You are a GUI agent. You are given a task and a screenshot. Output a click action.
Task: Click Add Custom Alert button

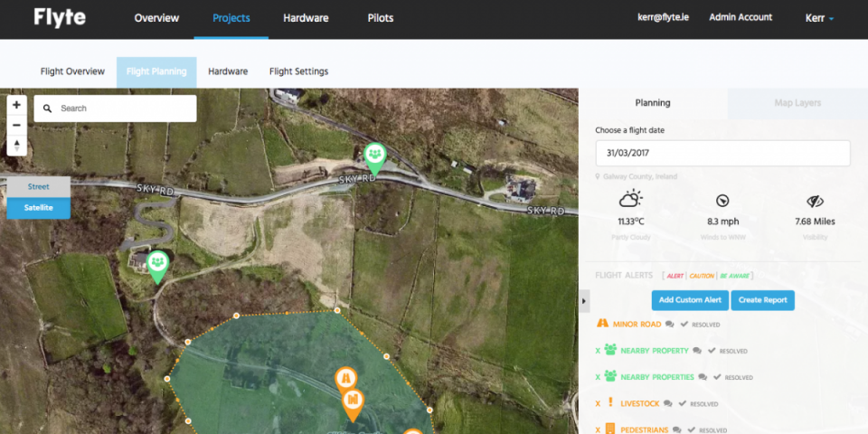point(690,300)
